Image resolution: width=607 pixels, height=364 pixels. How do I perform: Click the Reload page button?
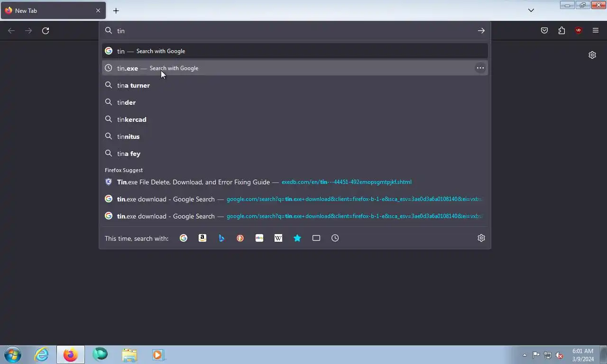(x=46, y=31)
